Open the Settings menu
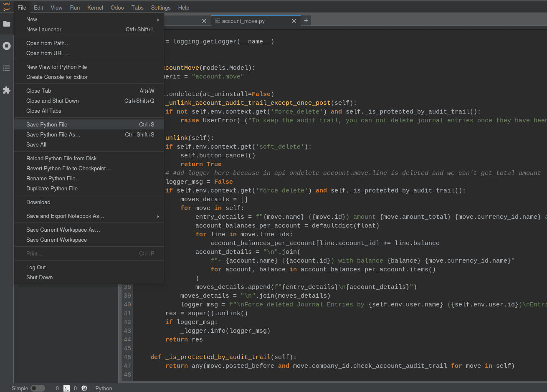The image size is (547, 392). point(161,8)
